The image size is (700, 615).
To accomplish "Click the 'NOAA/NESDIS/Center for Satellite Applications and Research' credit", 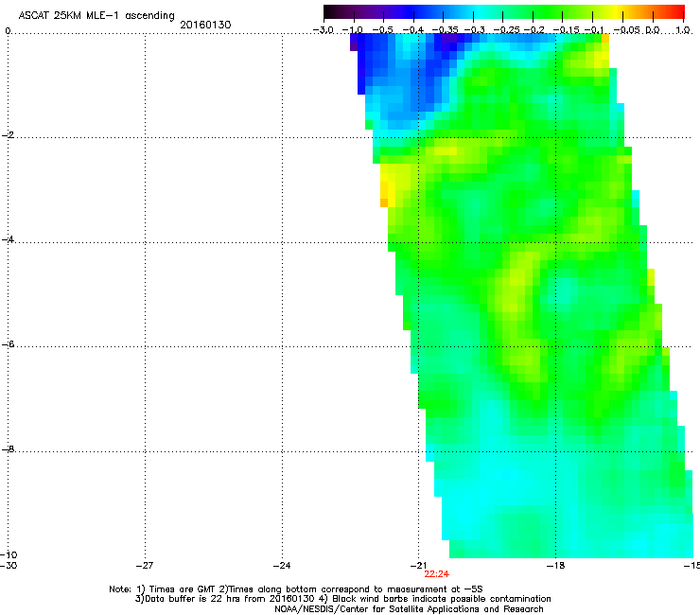I will (x=409, y=609).
